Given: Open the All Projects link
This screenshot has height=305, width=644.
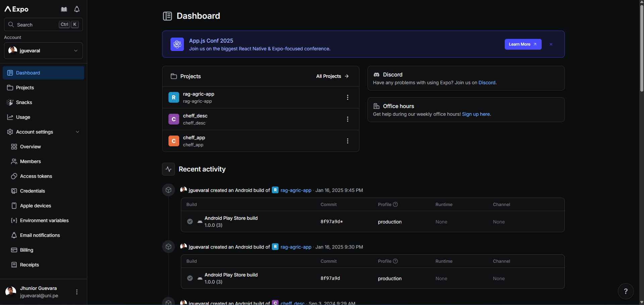Looking at the screenshot, I should (x=332, y=76).
